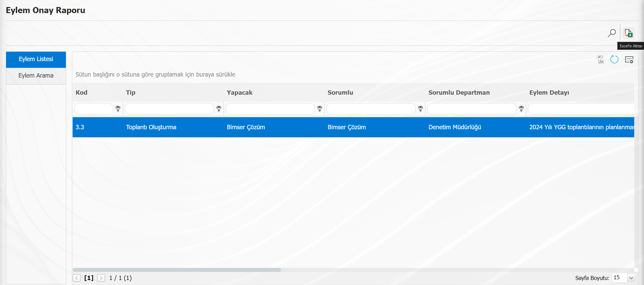Image resolution: width=644 pixels, height=285 pixels.
Task: Export the report with Excel'e Aktar icon
Action: tap(629, 33)
